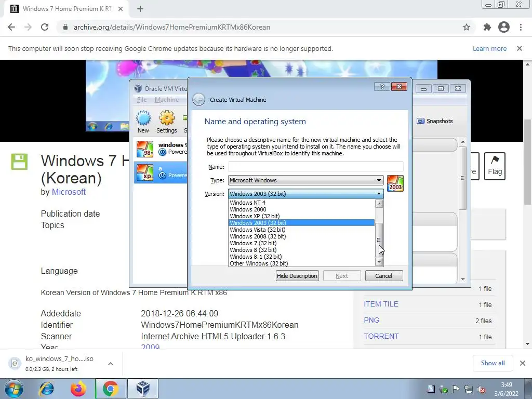The width and height of the screenshot is (532, 399).
Task: Choose Windows Vista (32 bit) option
Action: point(302,230)
